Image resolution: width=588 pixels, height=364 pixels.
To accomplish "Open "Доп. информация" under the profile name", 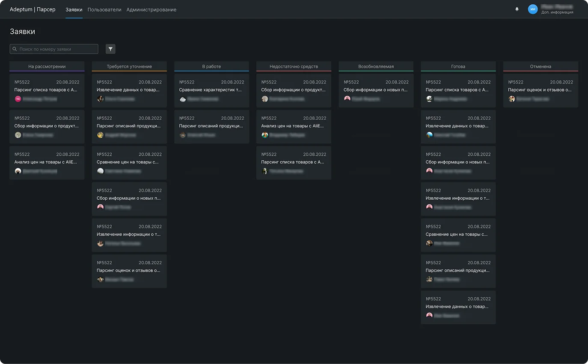I will point(557,12).
